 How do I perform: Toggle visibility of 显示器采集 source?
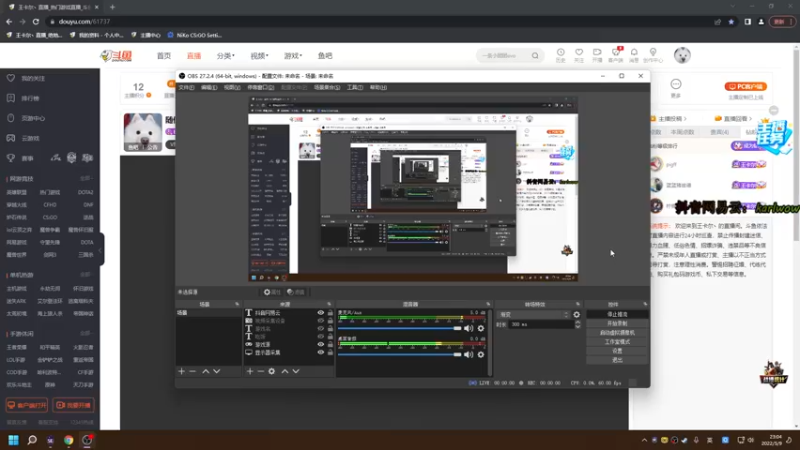tap(320, 353)
